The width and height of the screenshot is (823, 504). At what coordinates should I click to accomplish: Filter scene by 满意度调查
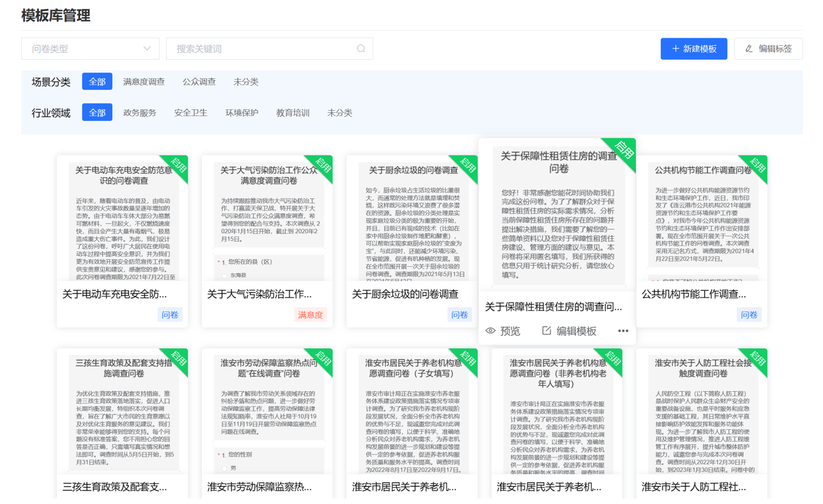coord(144,81)
